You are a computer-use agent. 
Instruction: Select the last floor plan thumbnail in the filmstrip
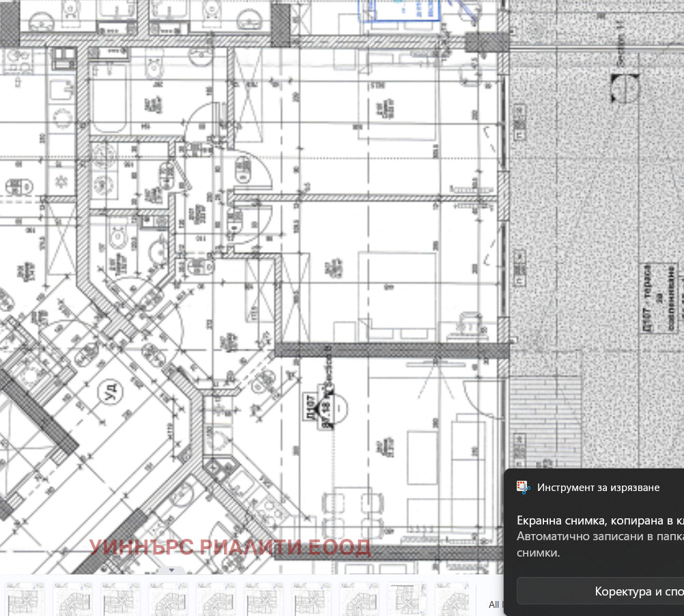pyautogui.click(x=454, y=599)
